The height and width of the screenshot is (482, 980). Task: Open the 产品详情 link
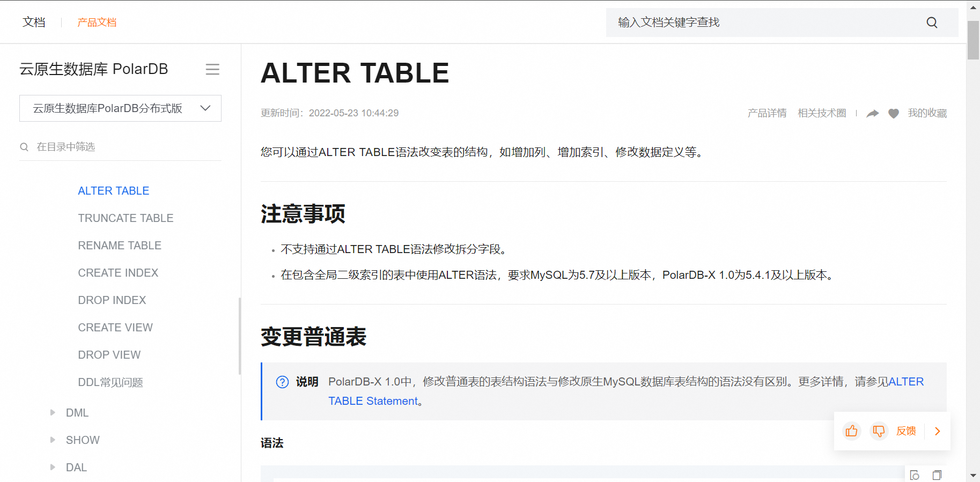(767, 113)
